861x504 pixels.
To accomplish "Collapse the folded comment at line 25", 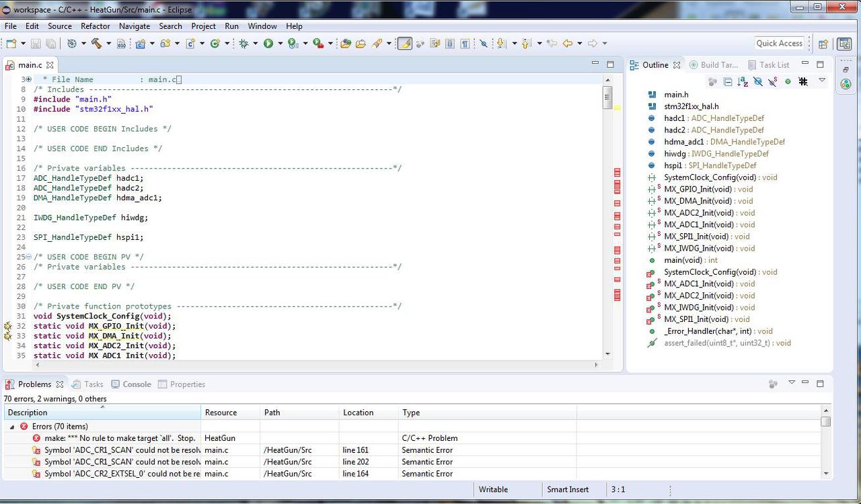I will [28, 257].
